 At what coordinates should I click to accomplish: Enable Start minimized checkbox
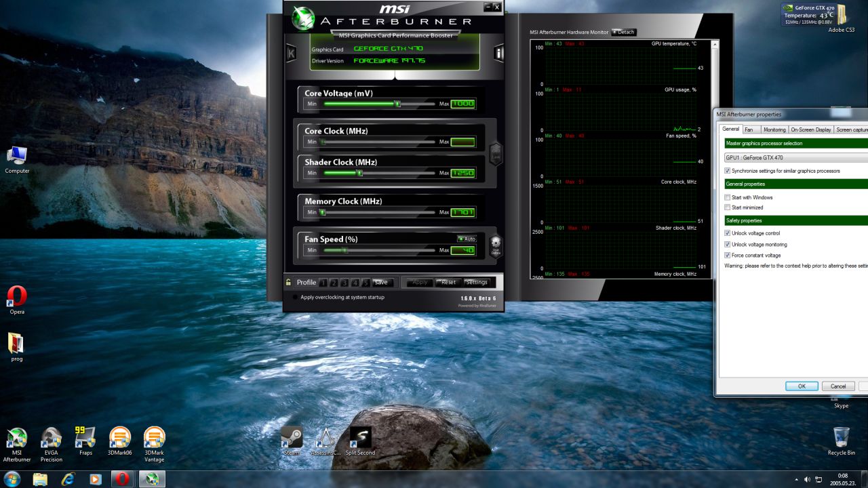pyautogui.click(x=728, y=207)
